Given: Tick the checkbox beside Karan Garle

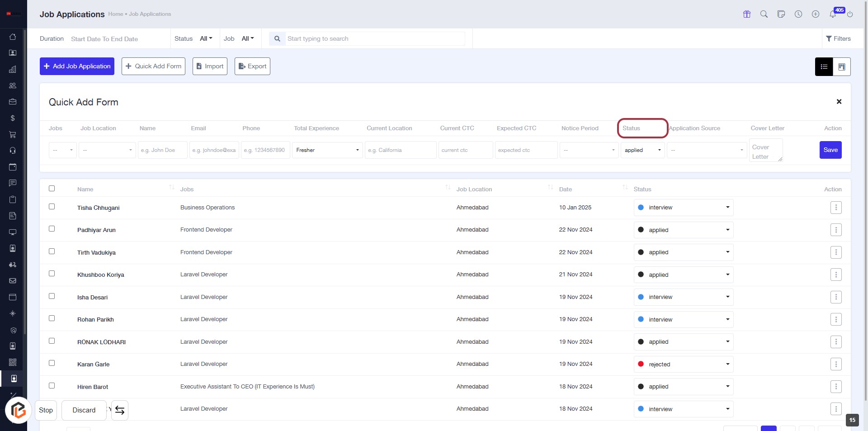Looking at the screenshot, I should (52, 363).
